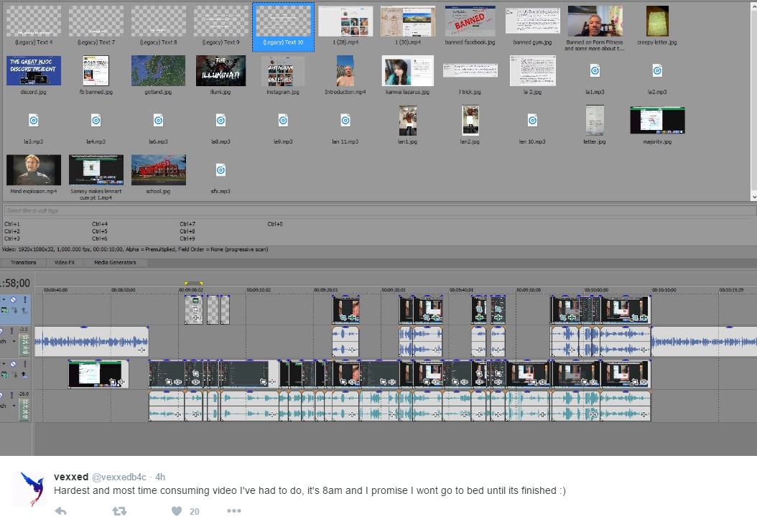The width and height of the screenshot is (757, 532).
Task: Mute the audio track at -3.5 dB
Action: point(1,331)
